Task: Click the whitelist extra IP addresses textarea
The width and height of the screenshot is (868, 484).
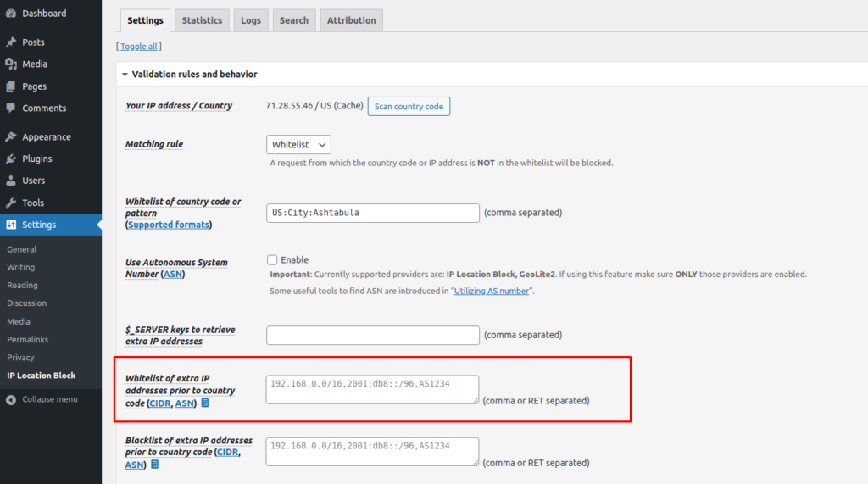Action: (x=373, y=389)
